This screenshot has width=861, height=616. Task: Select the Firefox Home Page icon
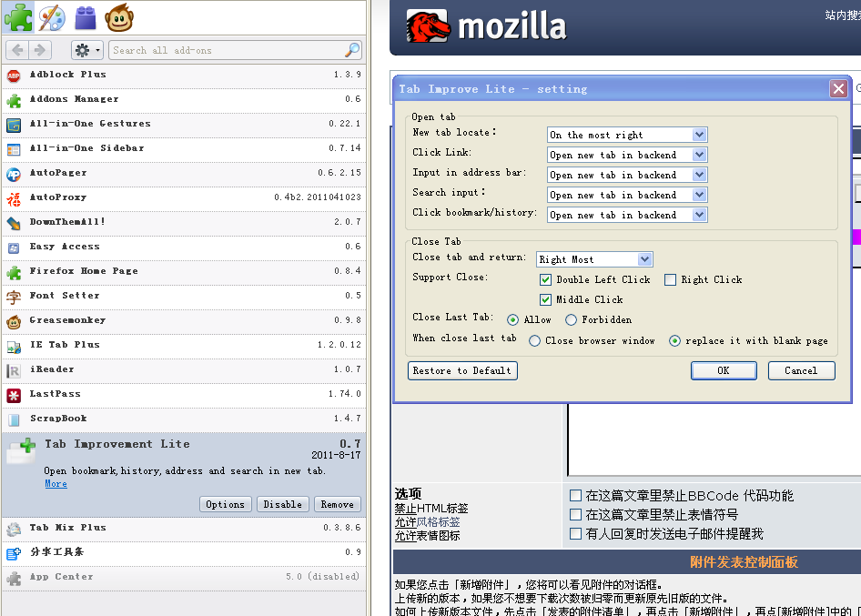(x=14, y=272)
